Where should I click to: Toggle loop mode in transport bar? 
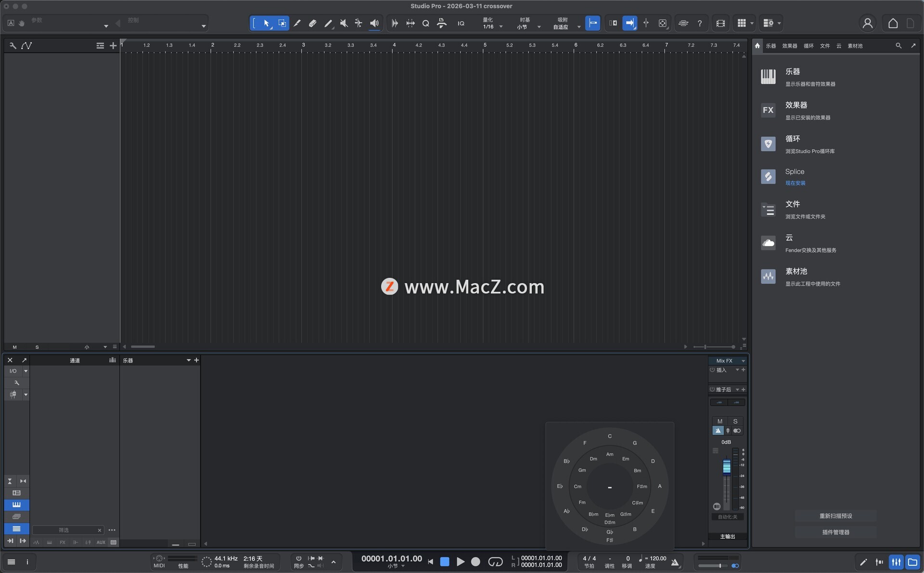495,561
